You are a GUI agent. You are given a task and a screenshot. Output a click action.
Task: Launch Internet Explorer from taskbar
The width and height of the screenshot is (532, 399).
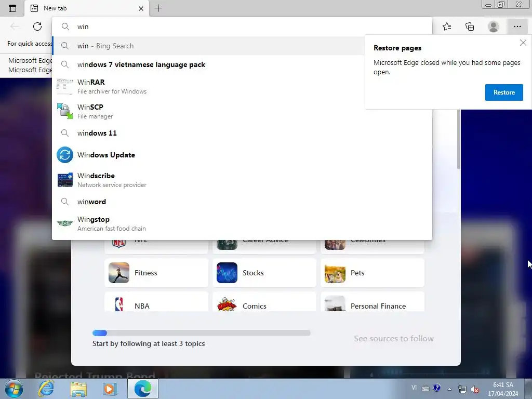coord(46,389)
